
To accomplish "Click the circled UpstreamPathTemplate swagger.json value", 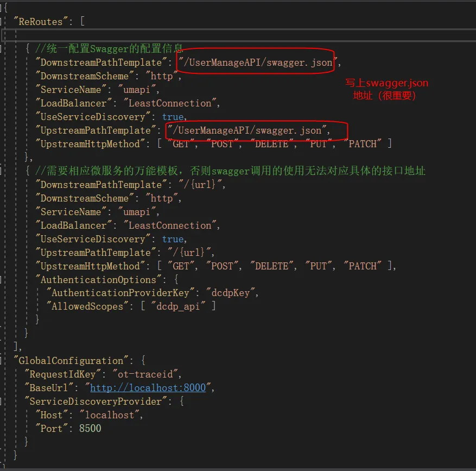I will click(257, 130).
